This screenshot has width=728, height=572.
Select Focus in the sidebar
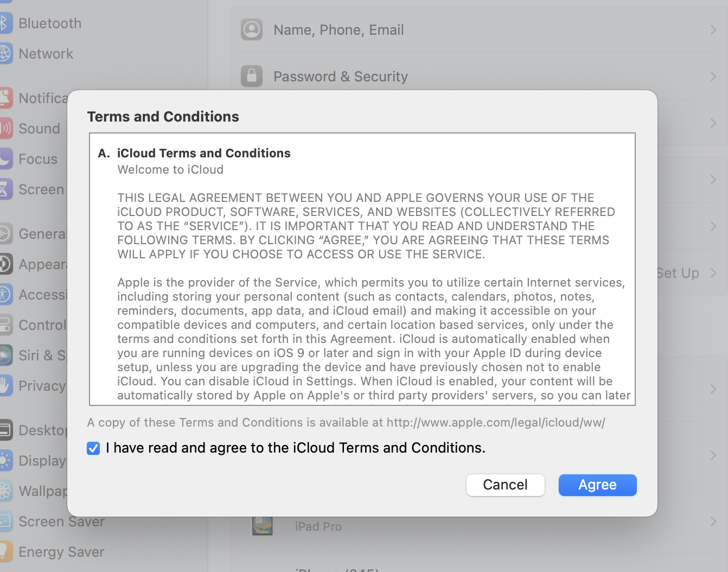click(x=38, y=159)
